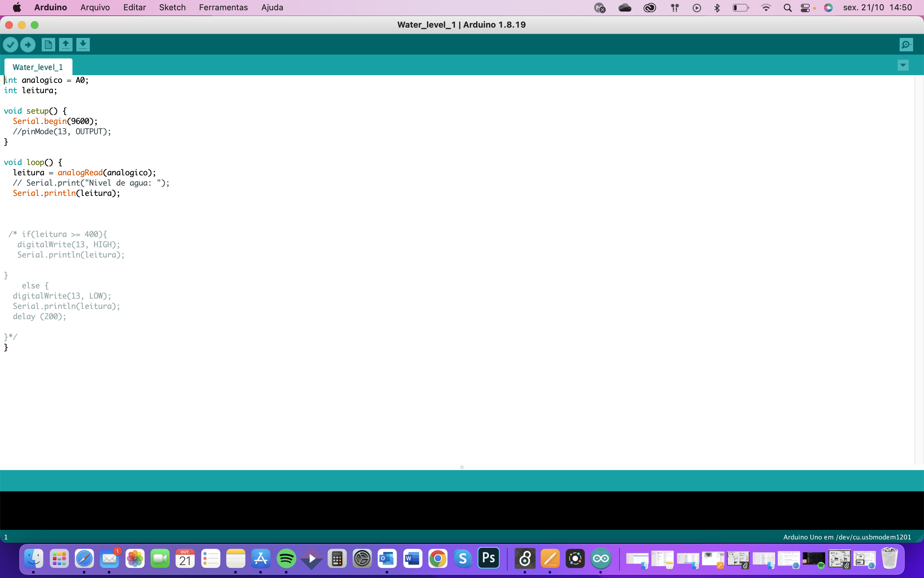Click the Siri icon in menu bar

[x=828, y=8]
